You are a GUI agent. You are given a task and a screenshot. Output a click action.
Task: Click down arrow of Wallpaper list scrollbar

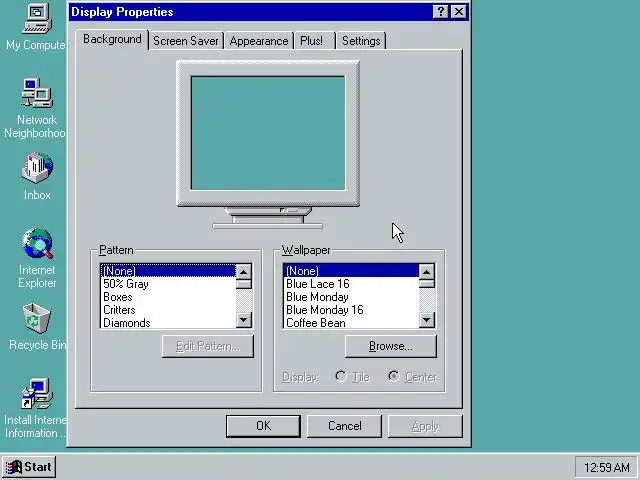[427, 320]
